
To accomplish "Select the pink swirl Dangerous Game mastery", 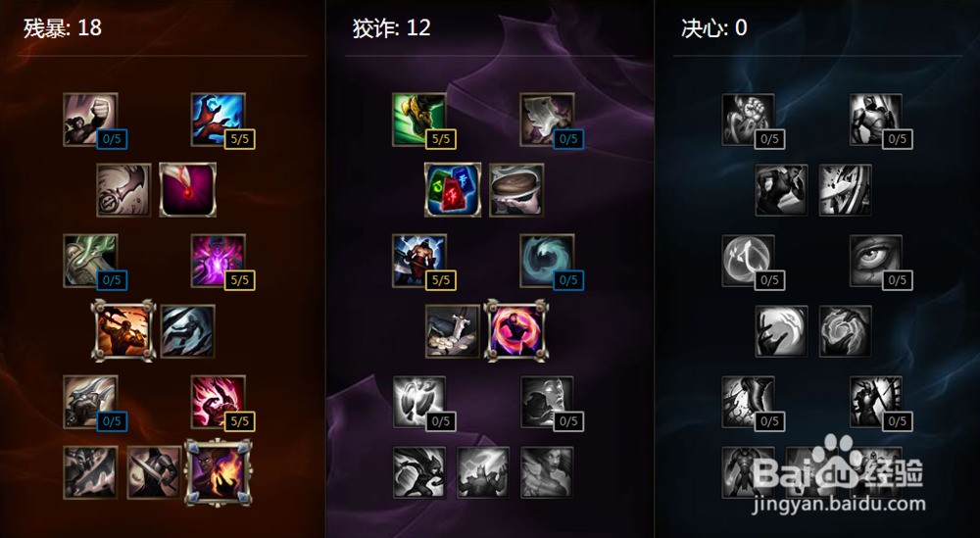I will pos(516,330).
